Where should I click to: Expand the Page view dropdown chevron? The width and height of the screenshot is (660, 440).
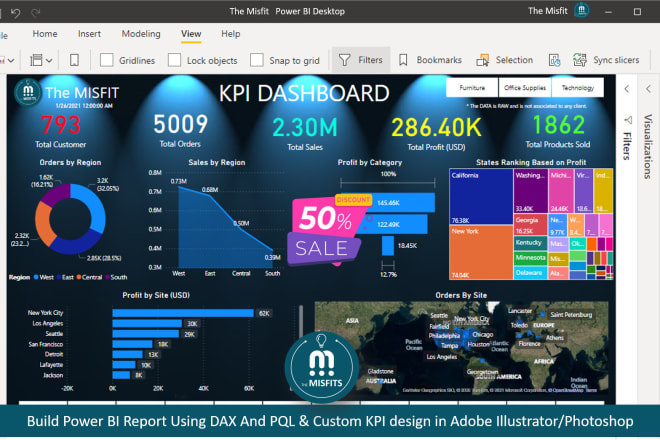(49, 61)
